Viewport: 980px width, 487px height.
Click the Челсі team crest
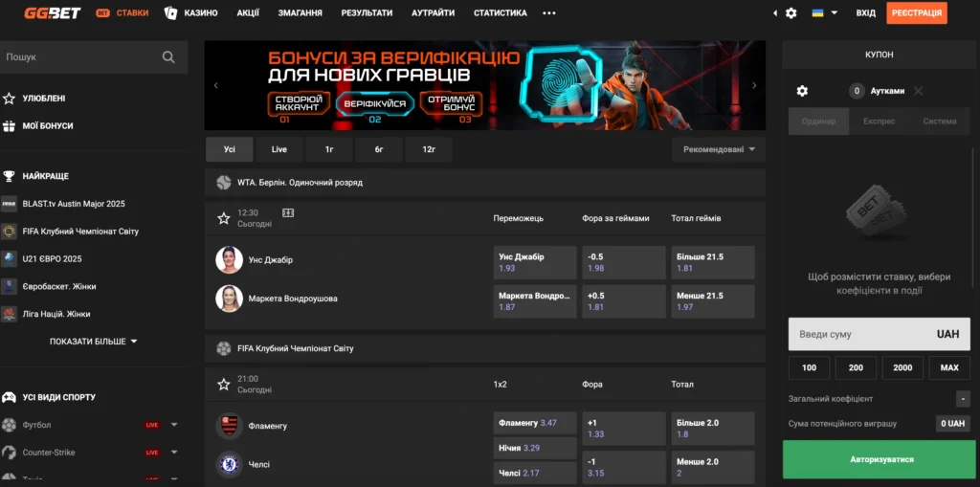[229, 464]
